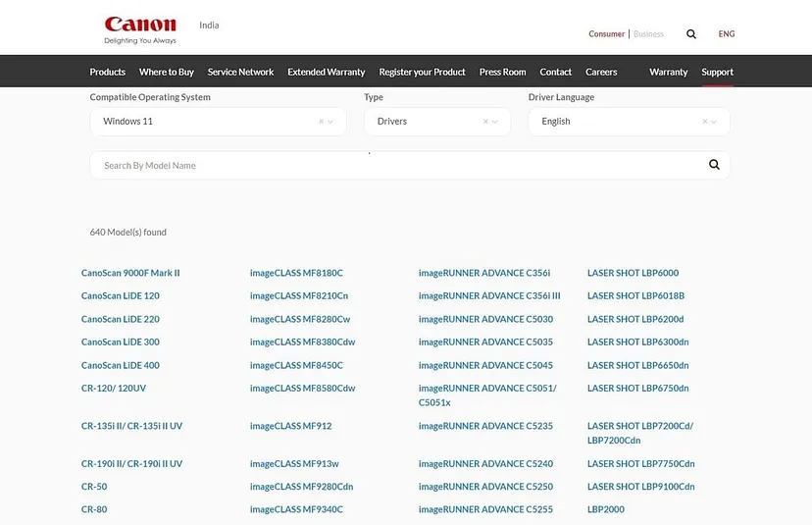
Task: Open LASER SHOT LBP7200Cd/ LBP7200Cdn link
Action: coord(640,433)
